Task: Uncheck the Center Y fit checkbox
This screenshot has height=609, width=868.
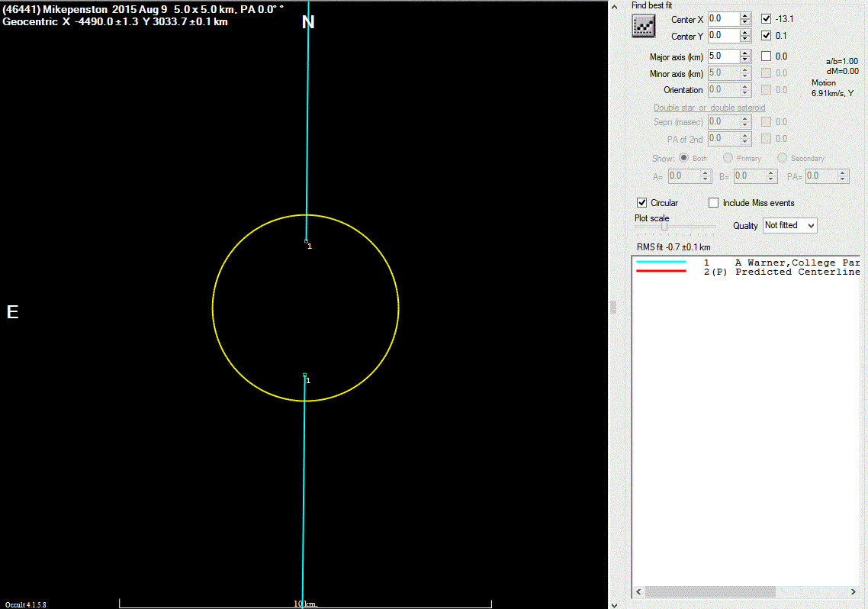Action: (x=767, y=36)
